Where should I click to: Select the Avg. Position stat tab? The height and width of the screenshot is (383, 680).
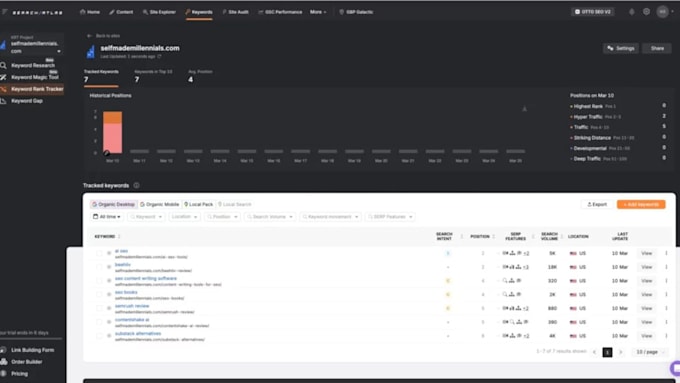click(x=200, y=76)
